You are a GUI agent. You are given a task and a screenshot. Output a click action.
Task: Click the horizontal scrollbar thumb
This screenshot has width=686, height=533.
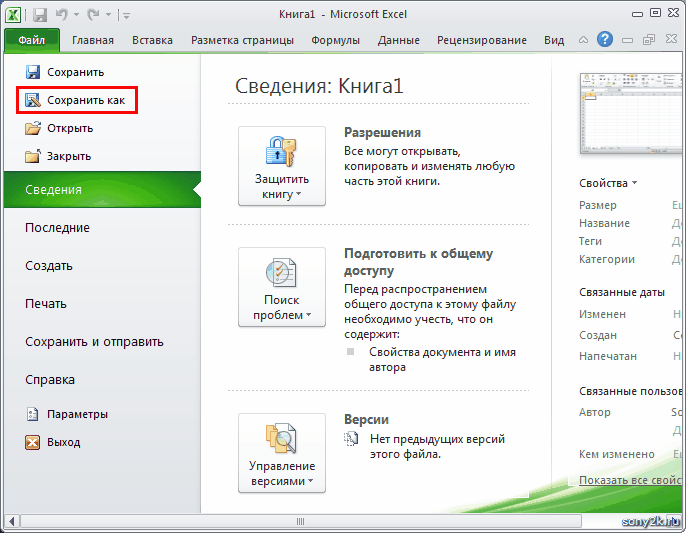(301, 521)
